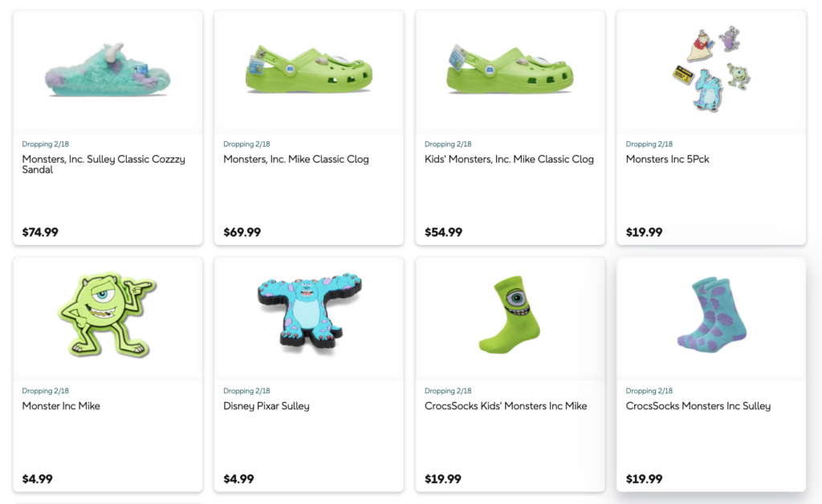Open the Monster Inc Mike product title
The width and height of the screenshot is (822, 504).
click(61, 406)
